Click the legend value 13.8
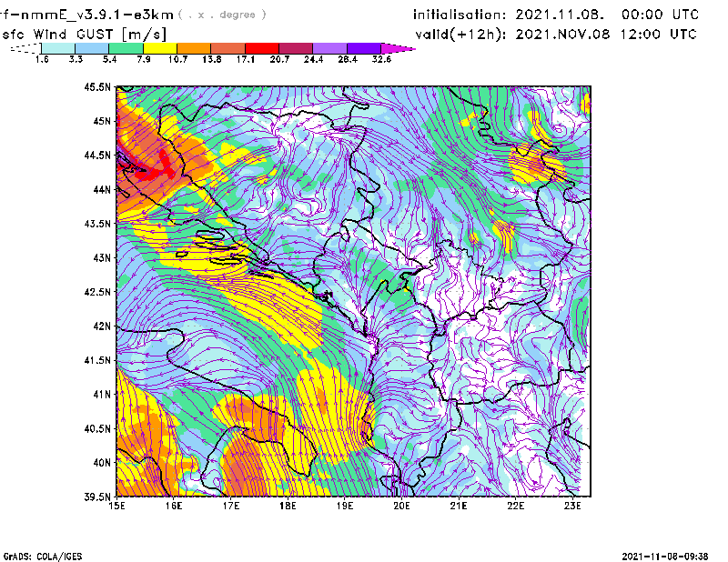Screen dimensions: 728x562 pyautogui.click(x=212, y=59)
